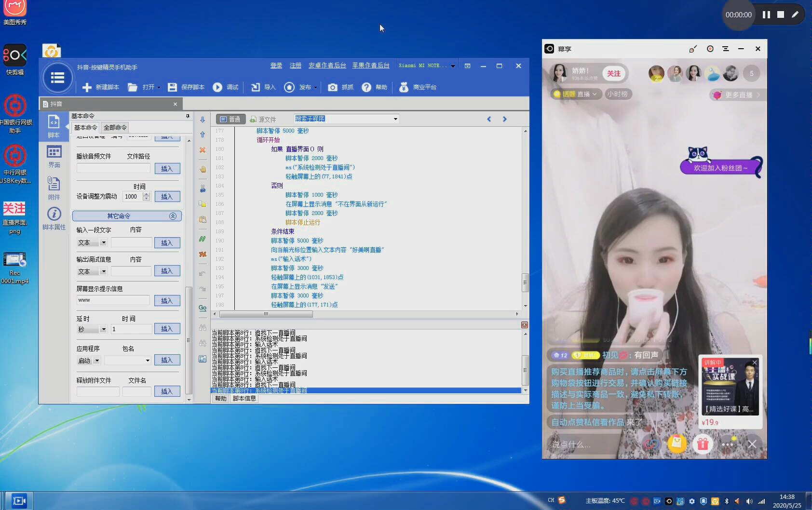Image resolution: width=812 pixels, height=510 pixels.
Task: Click the 抓抓 camera icon
Action: [x=333, y=87]
